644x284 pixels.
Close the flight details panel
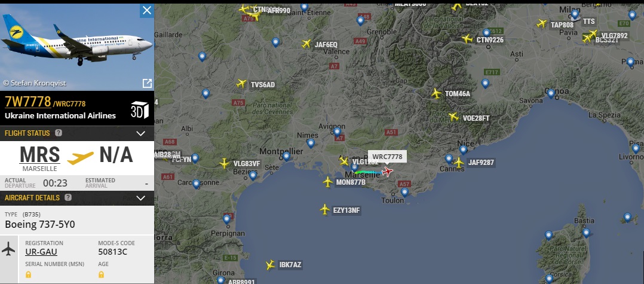click(146, 11)
